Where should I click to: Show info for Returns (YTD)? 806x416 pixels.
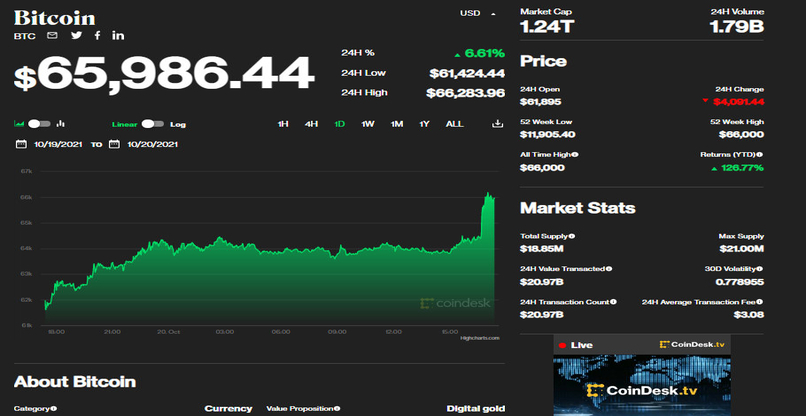(758, 155)
